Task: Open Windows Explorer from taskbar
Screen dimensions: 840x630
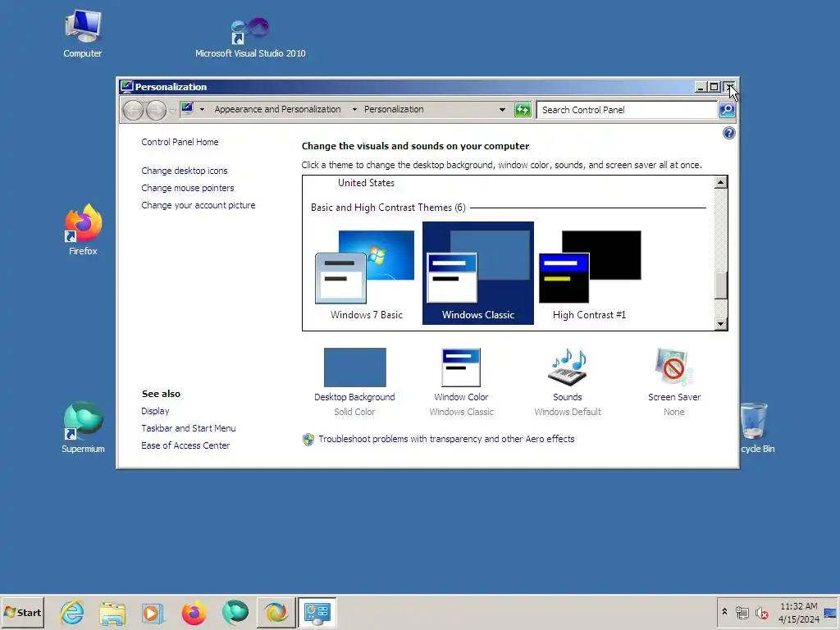Action: point(112,612)
